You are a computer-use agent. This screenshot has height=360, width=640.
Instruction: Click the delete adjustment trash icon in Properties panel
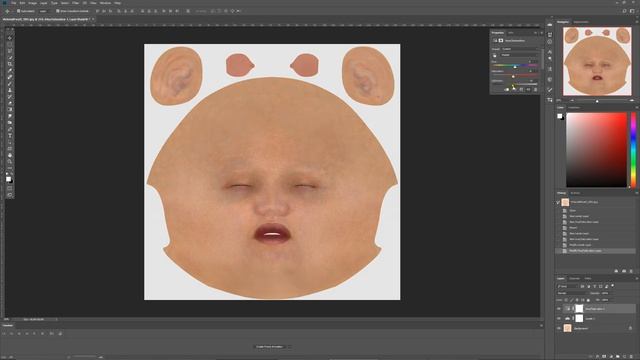536,89
